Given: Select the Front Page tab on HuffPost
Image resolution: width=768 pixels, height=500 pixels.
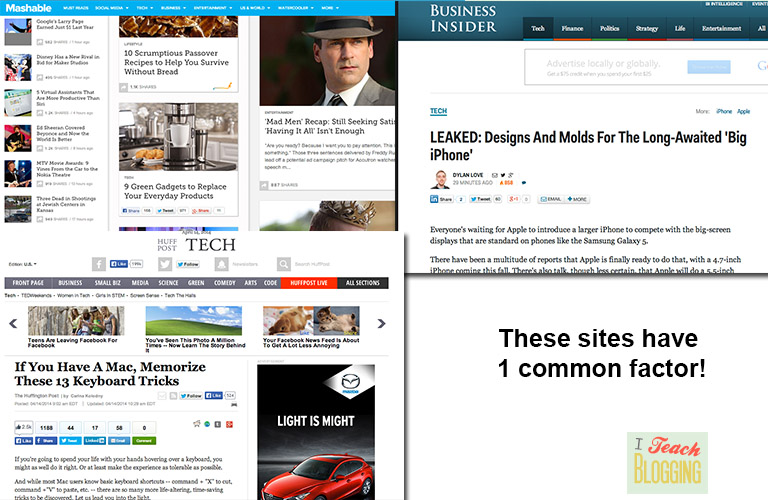Looking at the screenshot, I should coord(27,283).
